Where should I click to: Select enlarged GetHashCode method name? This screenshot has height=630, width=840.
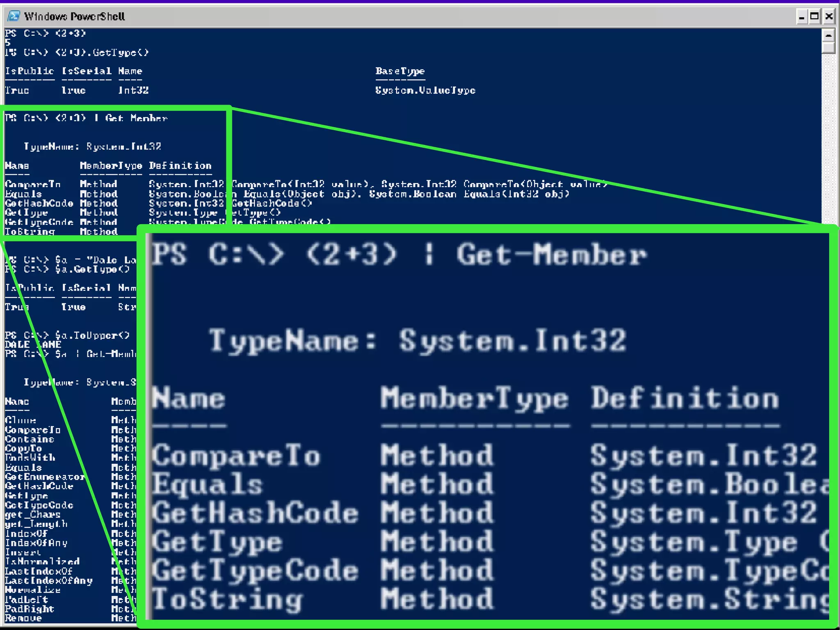255,513
